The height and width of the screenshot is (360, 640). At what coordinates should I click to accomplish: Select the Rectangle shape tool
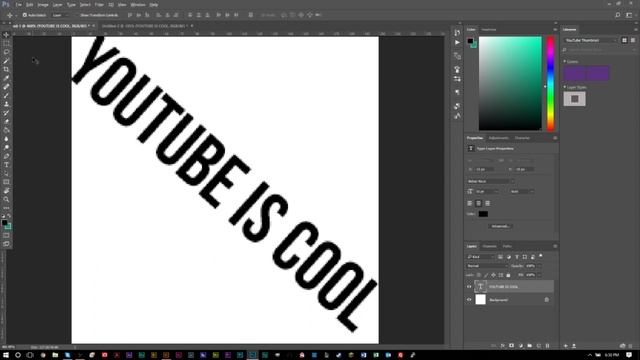click(x=6, y=182)
